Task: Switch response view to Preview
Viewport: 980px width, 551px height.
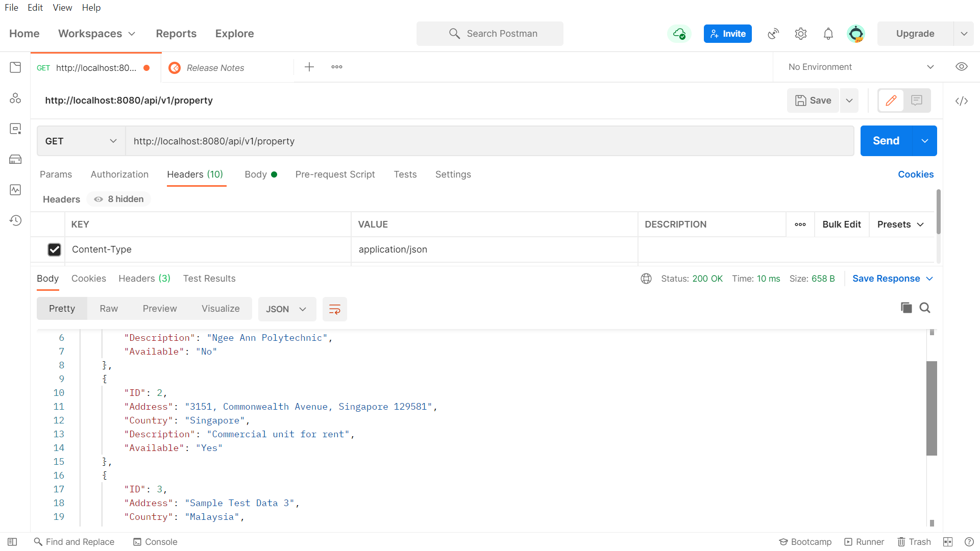Action: (160, 309)
